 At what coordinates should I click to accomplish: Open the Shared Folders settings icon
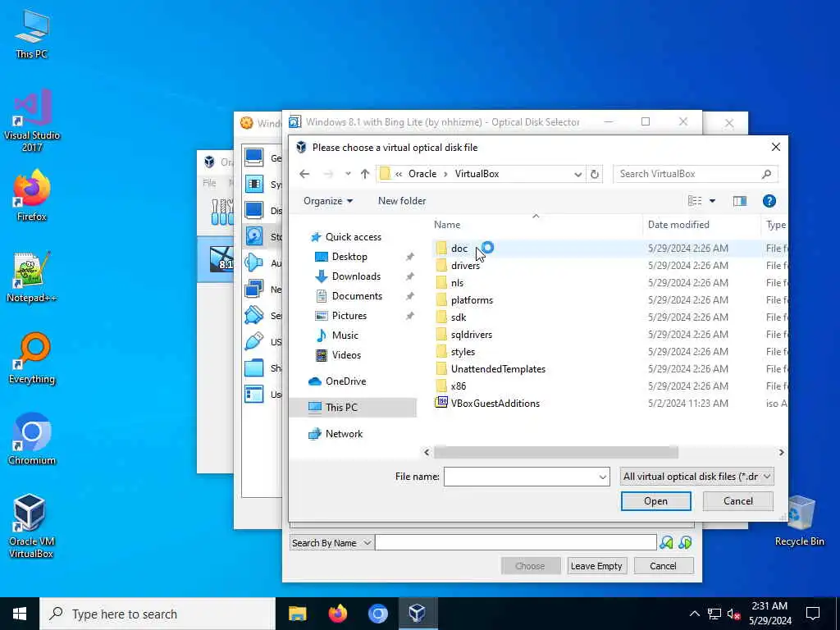(x=254, y=367)
